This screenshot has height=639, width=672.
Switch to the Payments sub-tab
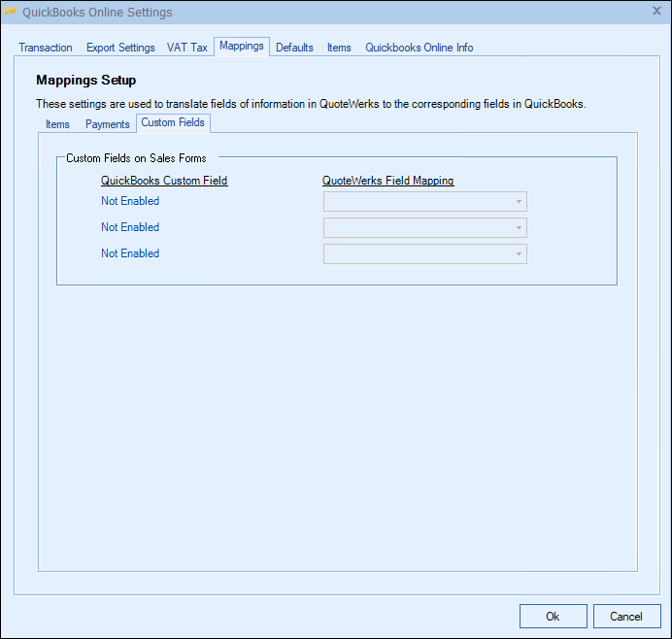click(107, 124)
